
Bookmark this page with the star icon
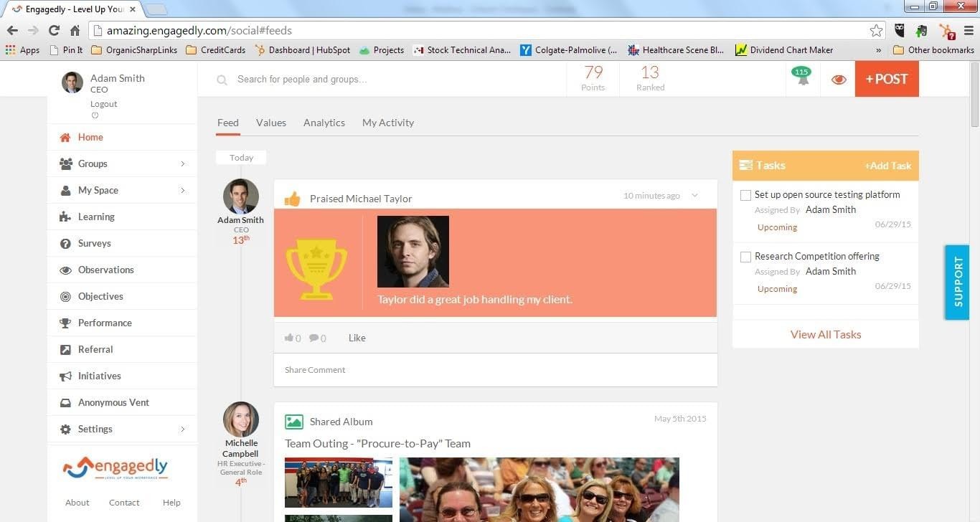tap(876, 31)
